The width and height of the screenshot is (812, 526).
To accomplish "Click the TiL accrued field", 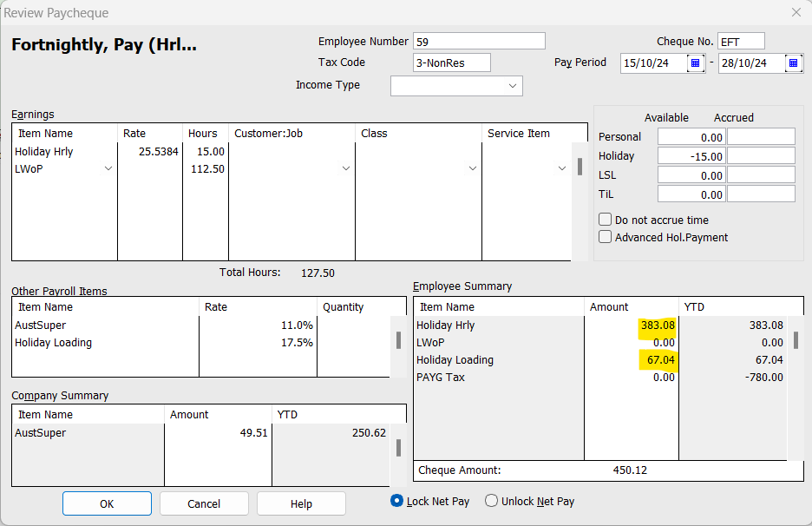I will [x=762, y=194].
